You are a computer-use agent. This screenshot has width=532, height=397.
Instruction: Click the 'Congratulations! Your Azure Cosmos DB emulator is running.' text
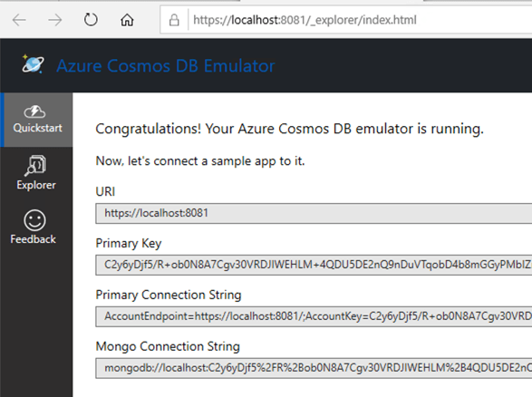pos(289,129)
